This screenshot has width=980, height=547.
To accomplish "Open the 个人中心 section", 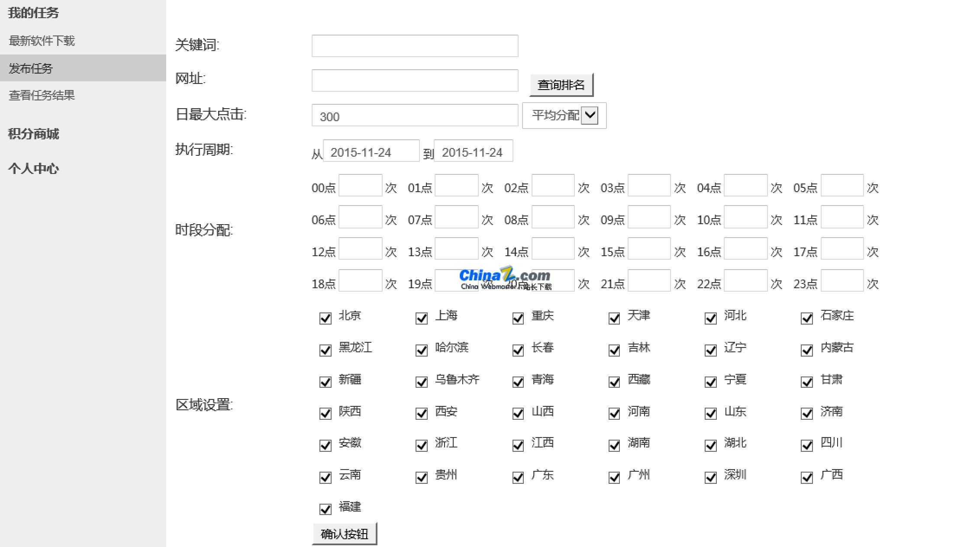I will 33,169.
